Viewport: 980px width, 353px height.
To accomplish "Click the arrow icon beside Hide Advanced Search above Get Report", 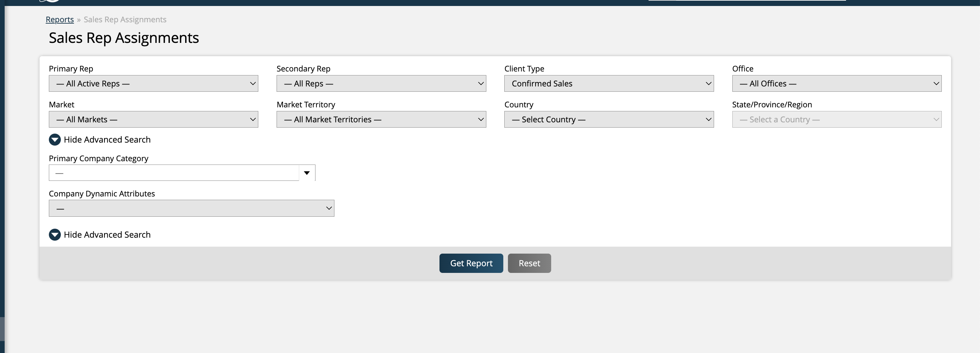I will [x=55, y=235].
